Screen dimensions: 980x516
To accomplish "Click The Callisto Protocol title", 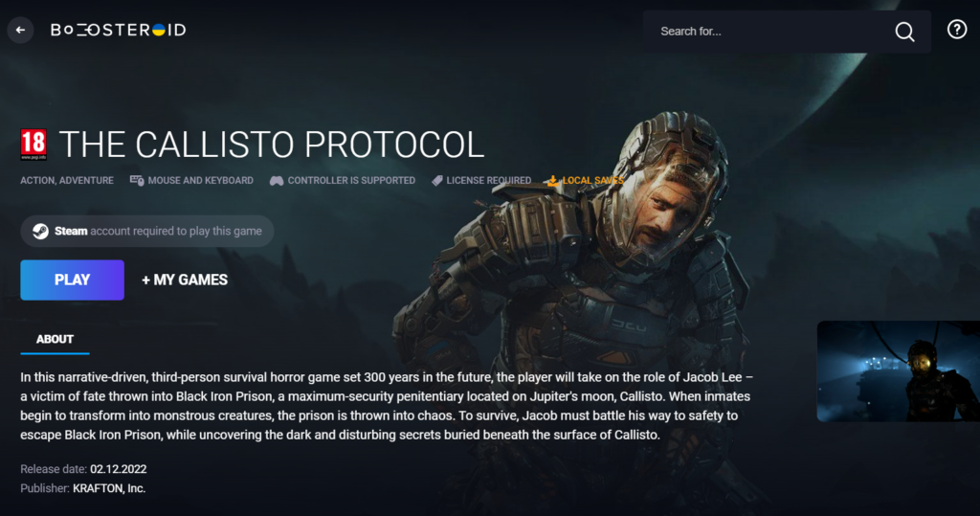I will (x=272, y=146).
